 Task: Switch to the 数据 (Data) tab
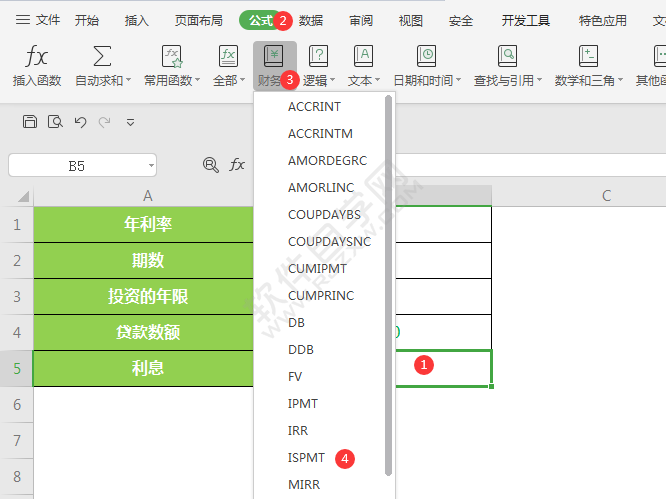coord(310,20)
